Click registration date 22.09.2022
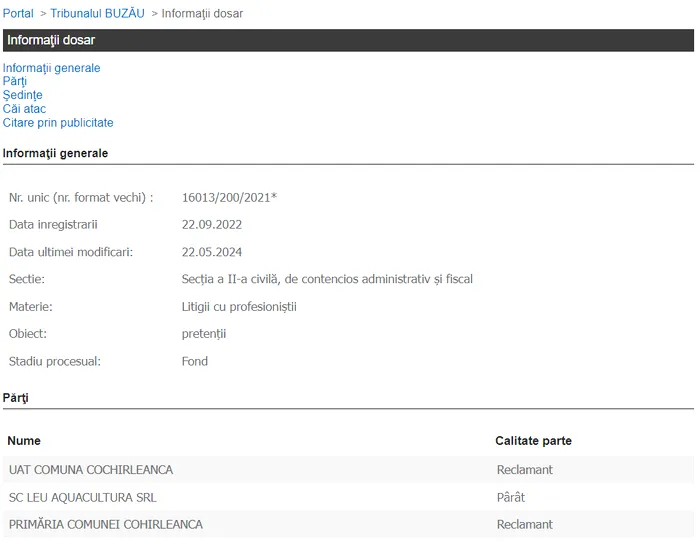The height and width of the screenshot is (541, 700). click(x=212, y=225)
